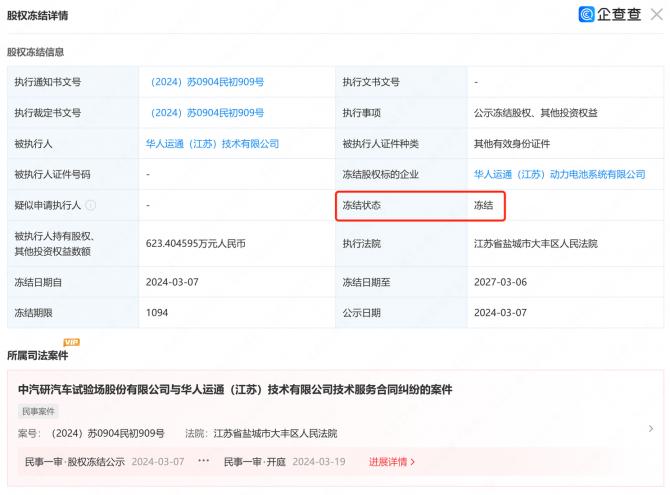The height and width of the screenshot is (495, 670).
Task: Click the 所属司法案件 section heading
Action: [37, 355]
